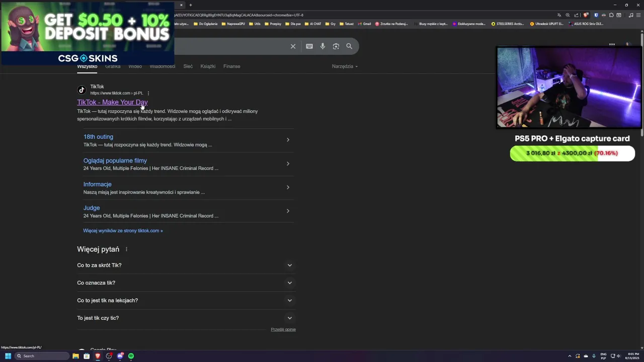This screenshot has height=362, width=644.
Task: Click the share page icon in address bar
Action: pos(577,15)
